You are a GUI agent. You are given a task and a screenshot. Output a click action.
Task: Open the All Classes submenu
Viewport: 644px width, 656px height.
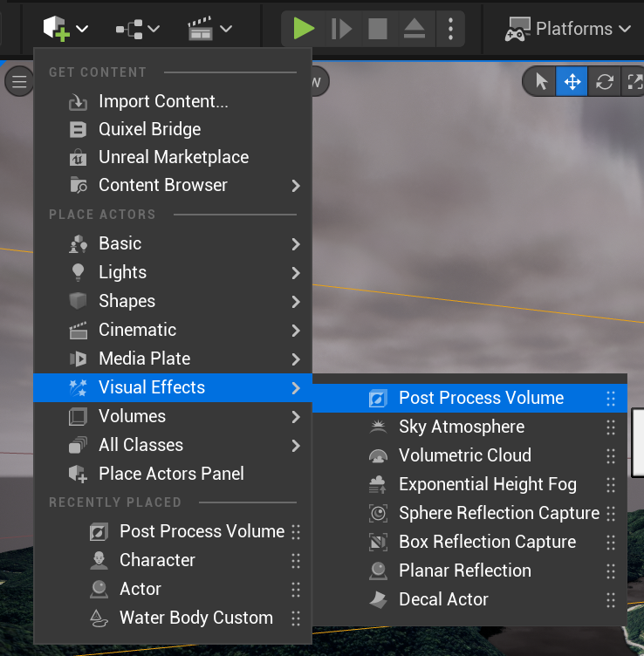point(173,446)
